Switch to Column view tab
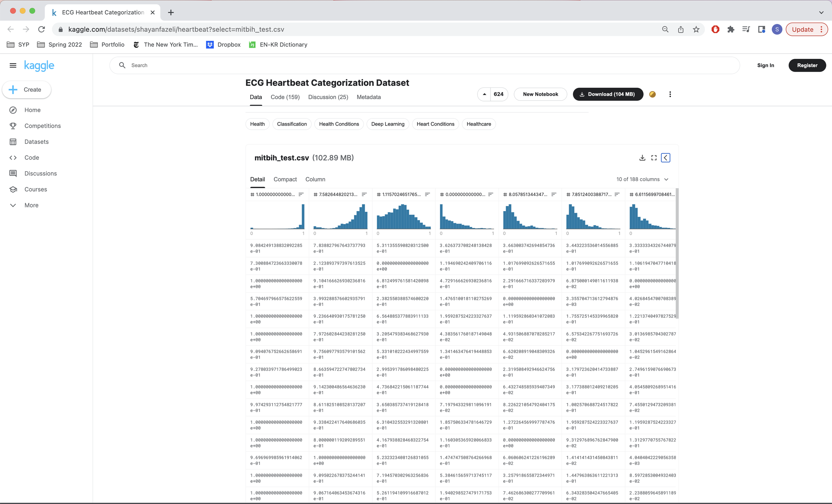 (x=315, y=179)
